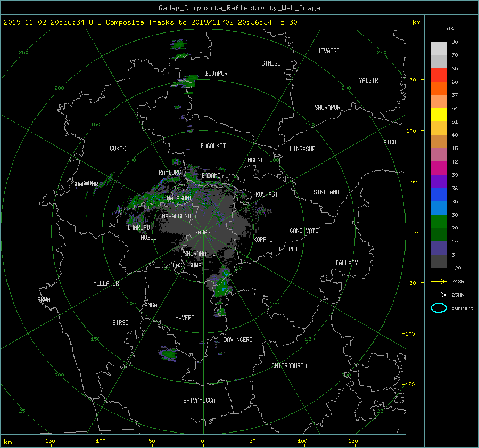
Task: Click the SHORAPUR city label
Action: pos(327,108)
